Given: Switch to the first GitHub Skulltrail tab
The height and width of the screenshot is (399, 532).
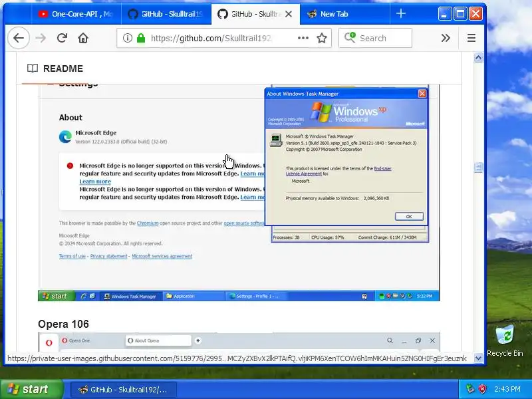Looking at the screenshot, I should pyautogui.click(x=166, y=14).
